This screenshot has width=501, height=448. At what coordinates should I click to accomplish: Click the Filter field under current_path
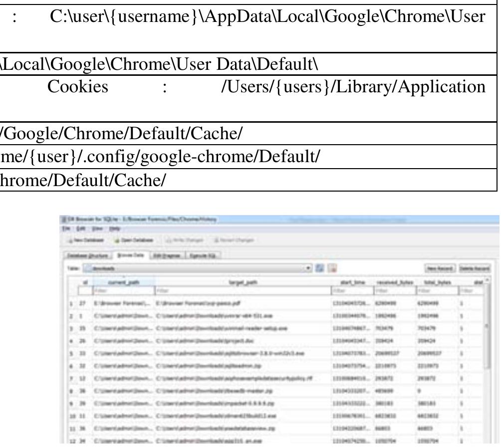[x=124, y=291]
